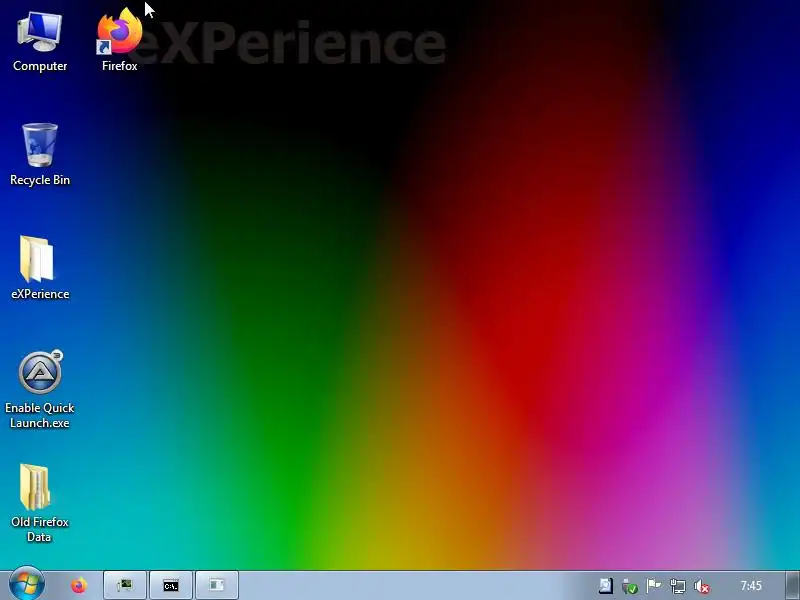Click the first tray icon with magnifier

606,586
